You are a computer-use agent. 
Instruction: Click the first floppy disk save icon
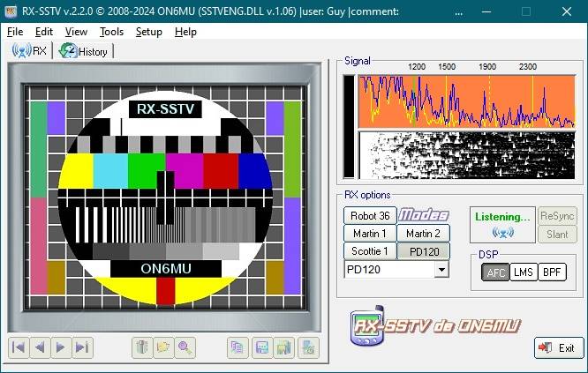[261, 347]
